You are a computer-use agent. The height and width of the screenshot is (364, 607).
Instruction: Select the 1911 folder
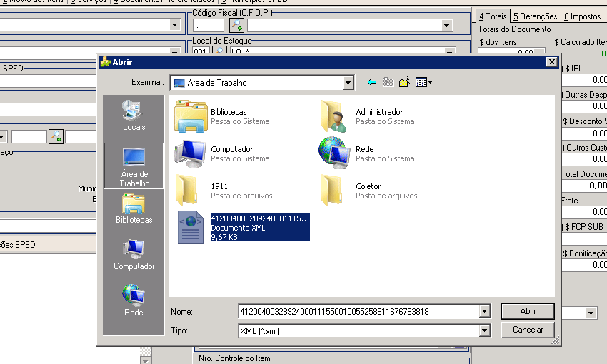tap(224, 191)
